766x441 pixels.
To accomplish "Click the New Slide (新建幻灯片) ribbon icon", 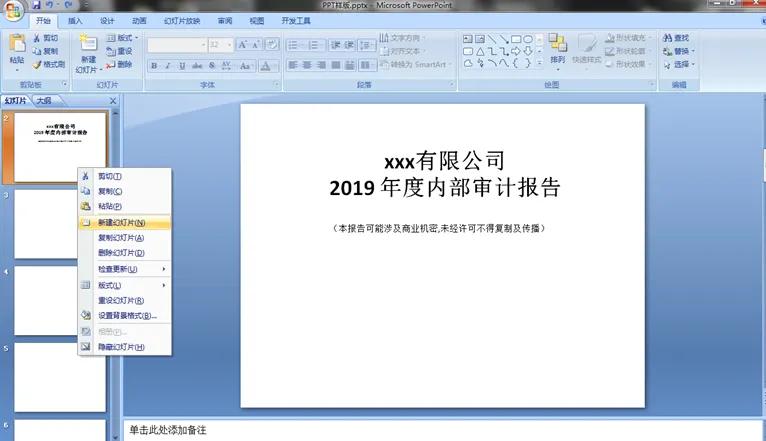I will [x=88, y=43].
